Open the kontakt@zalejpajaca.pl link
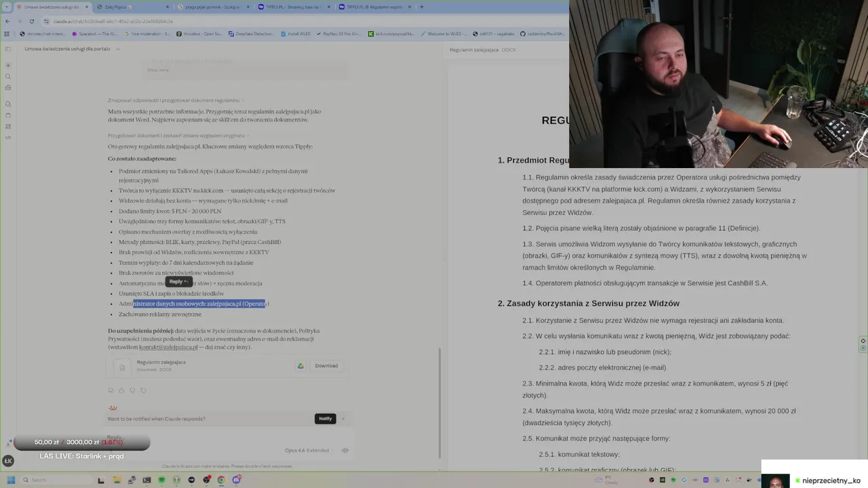 click(x=168, y=347)
